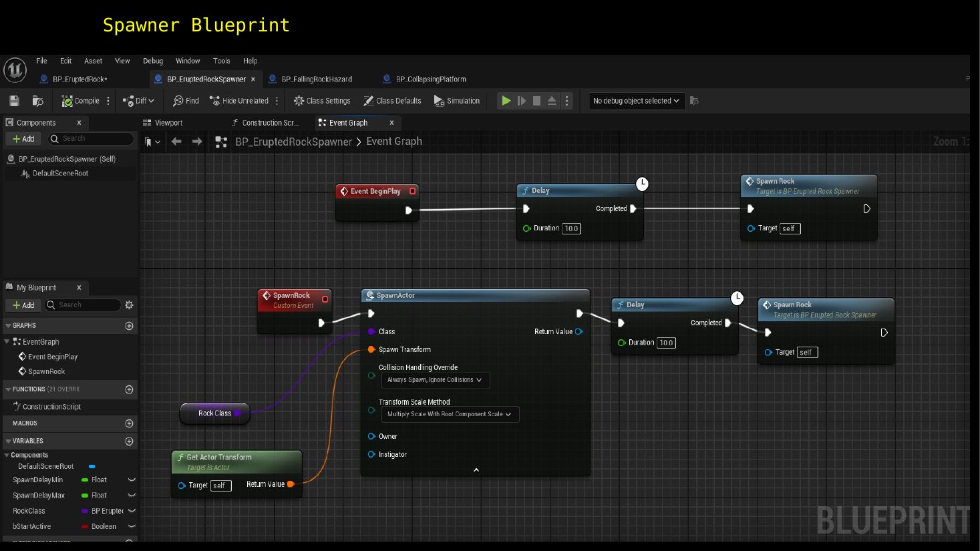The image size is (980, 551).
Task: Toggle SpawnDelayMin visibility eye icon
Action: (x=132, y=480)
